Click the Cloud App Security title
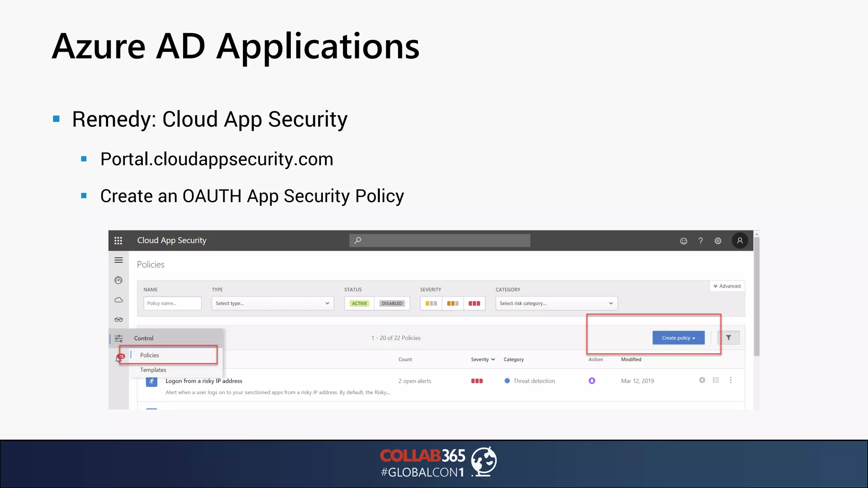 tap(172, 240)
